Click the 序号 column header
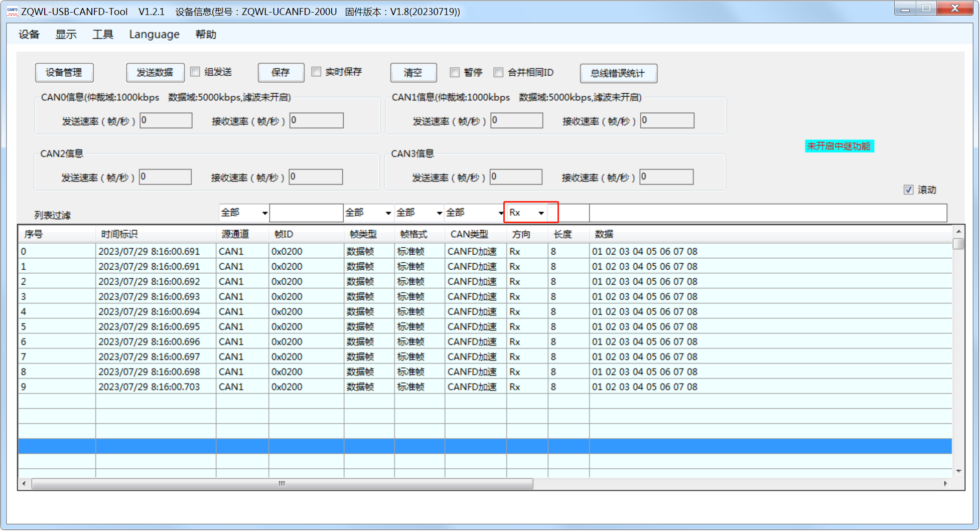The height and width of the screenshot is (532, 980). tap(57, 234)
